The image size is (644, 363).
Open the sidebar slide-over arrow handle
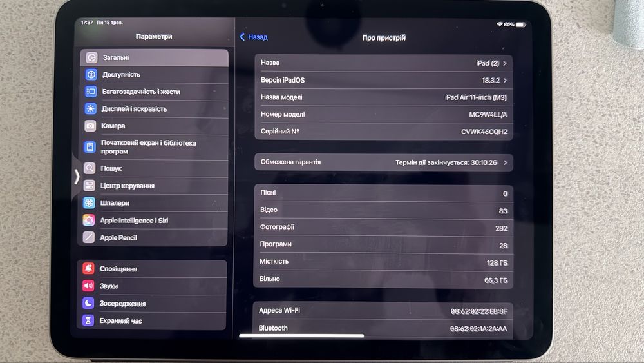(77, 177)
